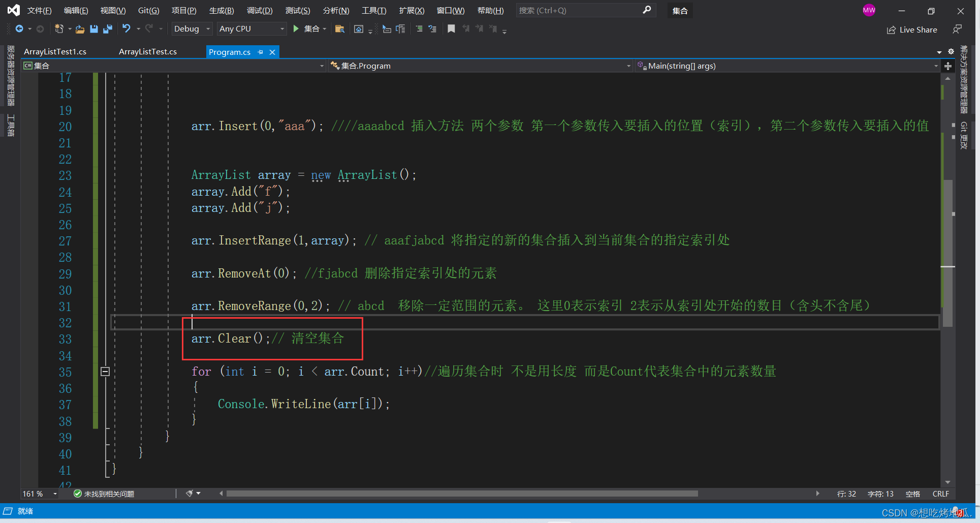Click the Undo arrow icon
Screen dimensions: 980x523
[x=127, y=29]
